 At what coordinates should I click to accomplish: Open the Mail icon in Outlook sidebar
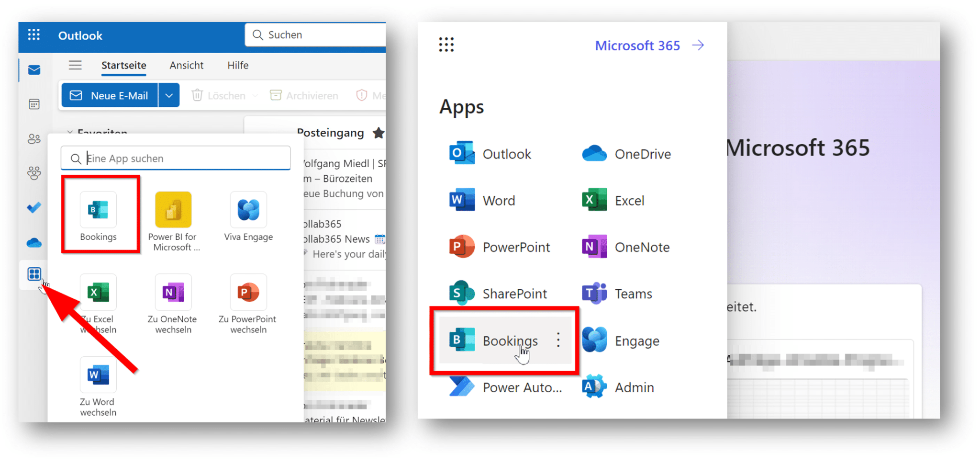point(34,70)
